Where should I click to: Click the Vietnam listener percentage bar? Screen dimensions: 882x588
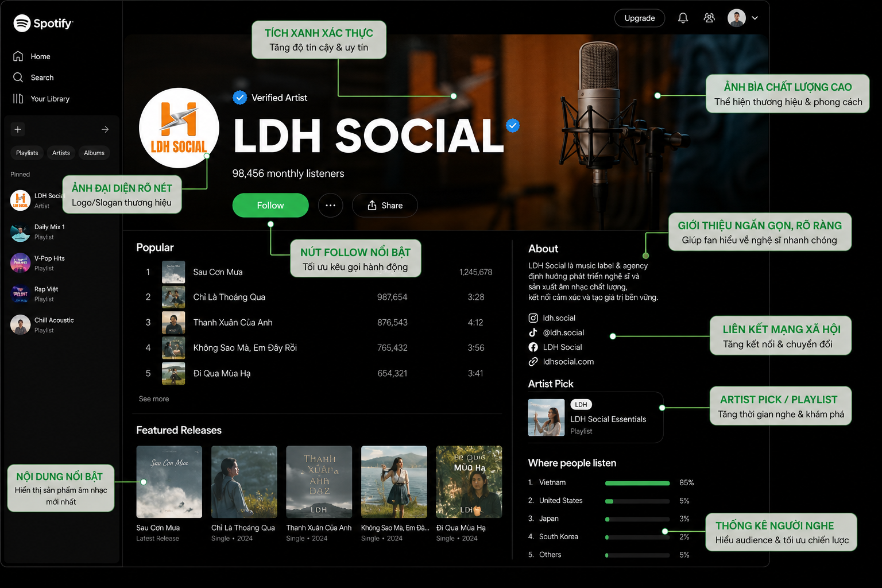[x=637, y=483]
